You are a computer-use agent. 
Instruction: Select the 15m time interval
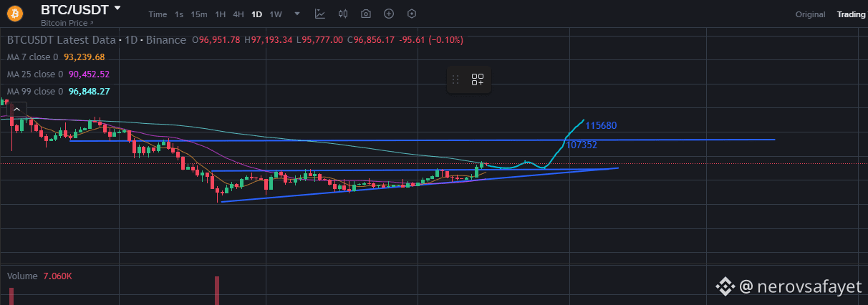199,14
